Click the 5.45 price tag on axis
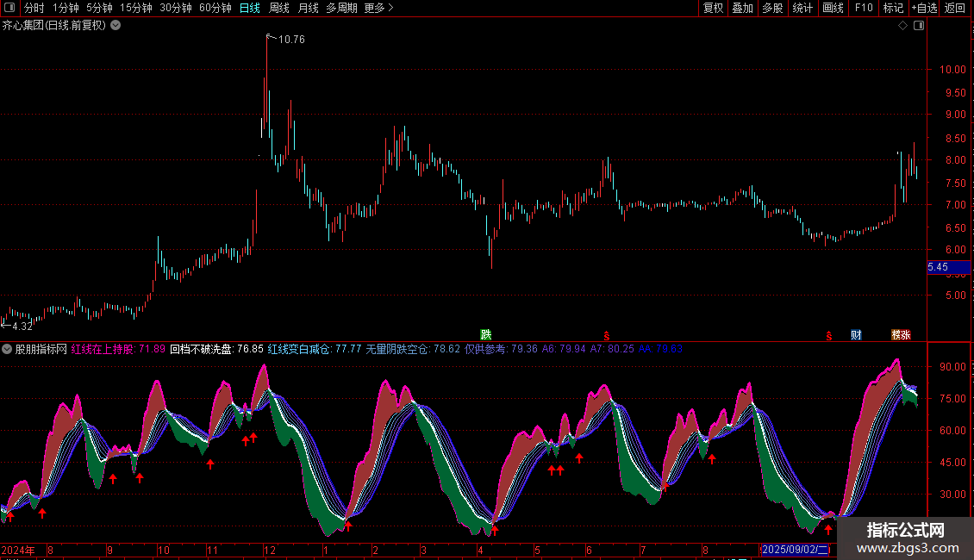The image size is (974, 560). pos(938,267)
